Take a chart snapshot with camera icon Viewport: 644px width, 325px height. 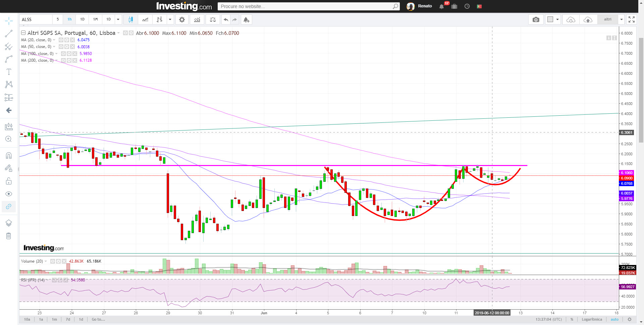pos(536,19)
